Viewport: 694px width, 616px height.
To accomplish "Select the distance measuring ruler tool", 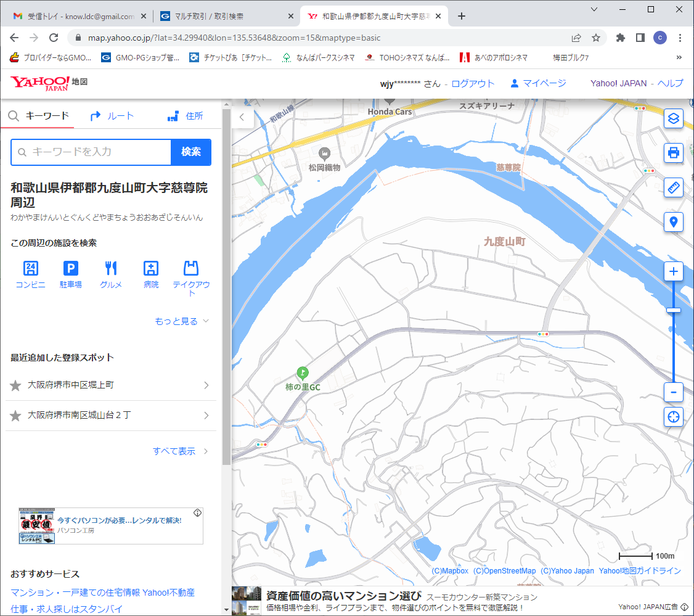I will point(673,187).
